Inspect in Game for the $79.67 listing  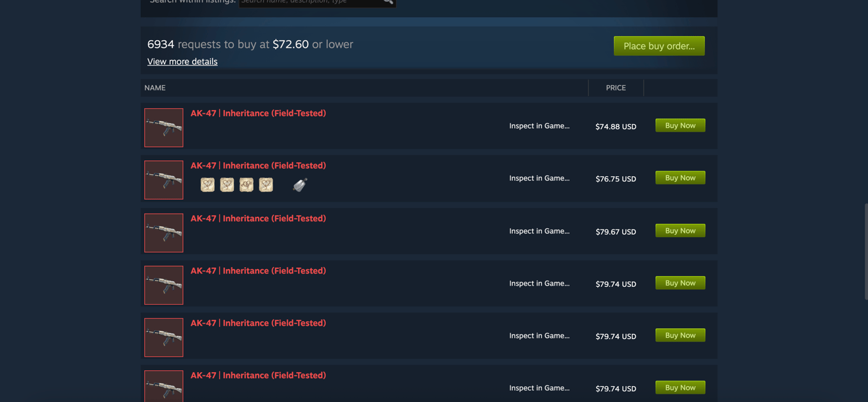(x=539, y=231)
